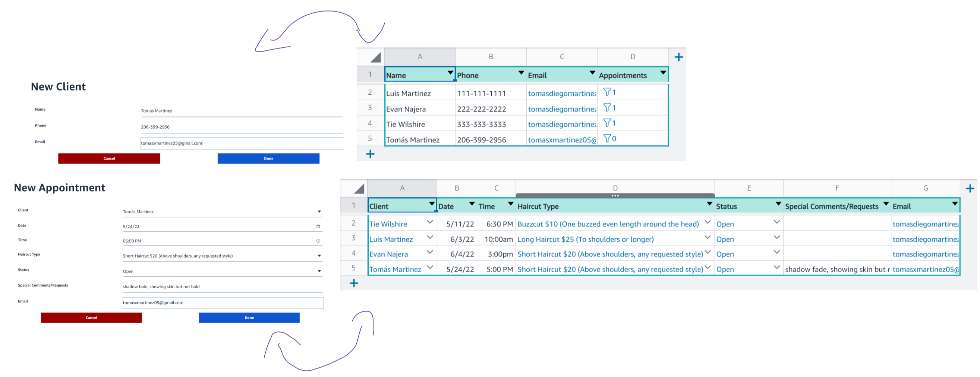Expand the Status dropdown in the form
Screen dimensions: 980x377
(x=319, y=271)
